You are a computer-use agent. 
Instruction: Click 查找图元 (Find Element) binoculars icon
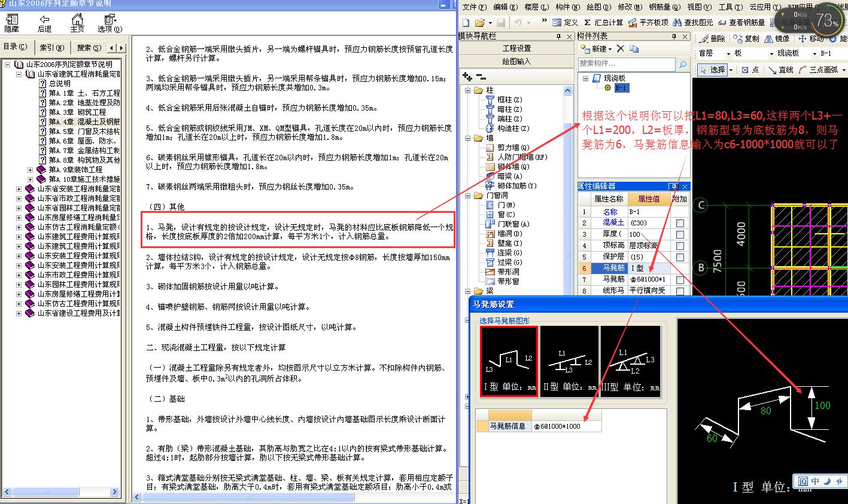click(693, 22)
